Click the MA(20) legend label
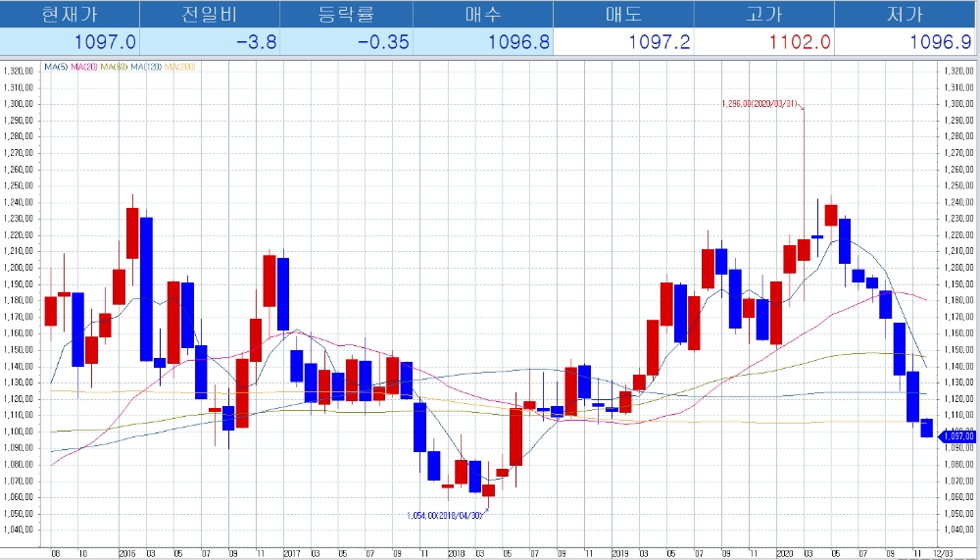 pyautogui.click(x=84, y=67)
